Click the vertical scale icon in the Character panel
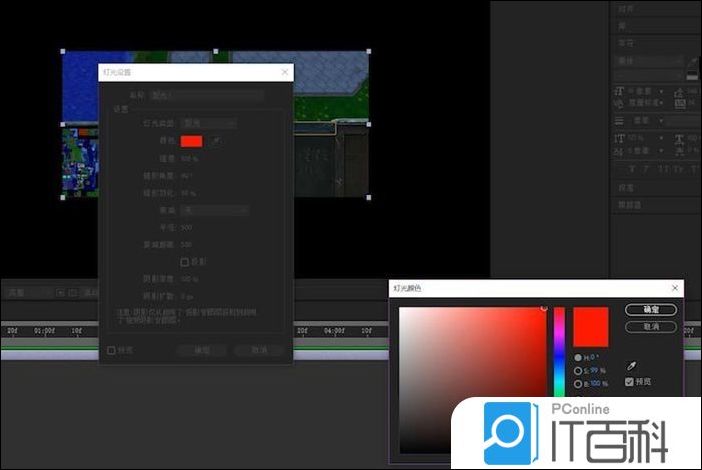The height and width of the screenshot is (470, 702). coord(620,138)
